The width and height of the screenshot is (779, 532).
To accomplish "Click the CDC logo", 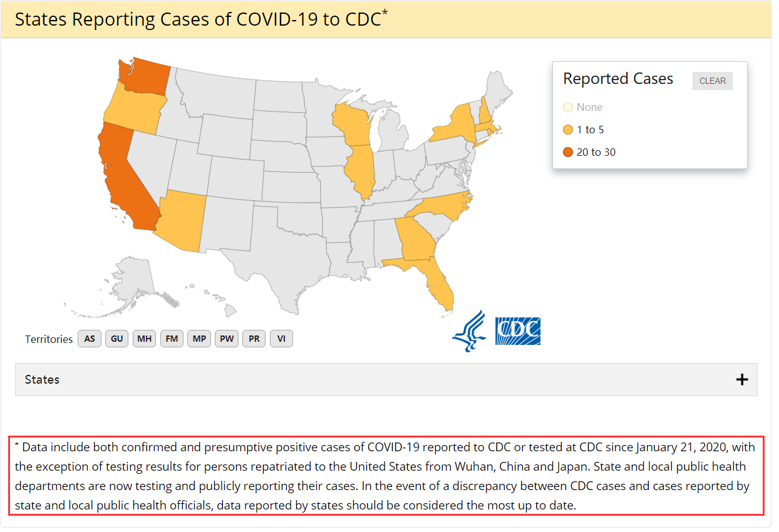I will pos(518,331).
